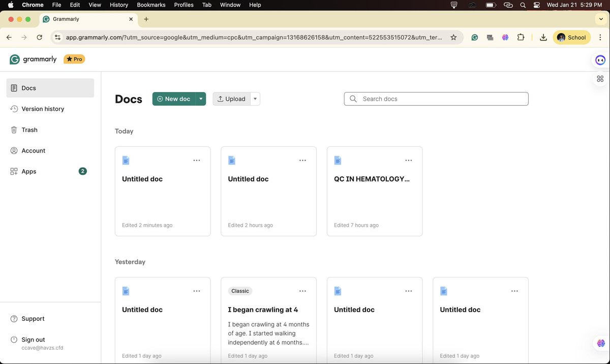This screenshot has height=364, width=610.
Task: Click the brain extension icon in Chrome toolbar
Action: click(505, 37)
